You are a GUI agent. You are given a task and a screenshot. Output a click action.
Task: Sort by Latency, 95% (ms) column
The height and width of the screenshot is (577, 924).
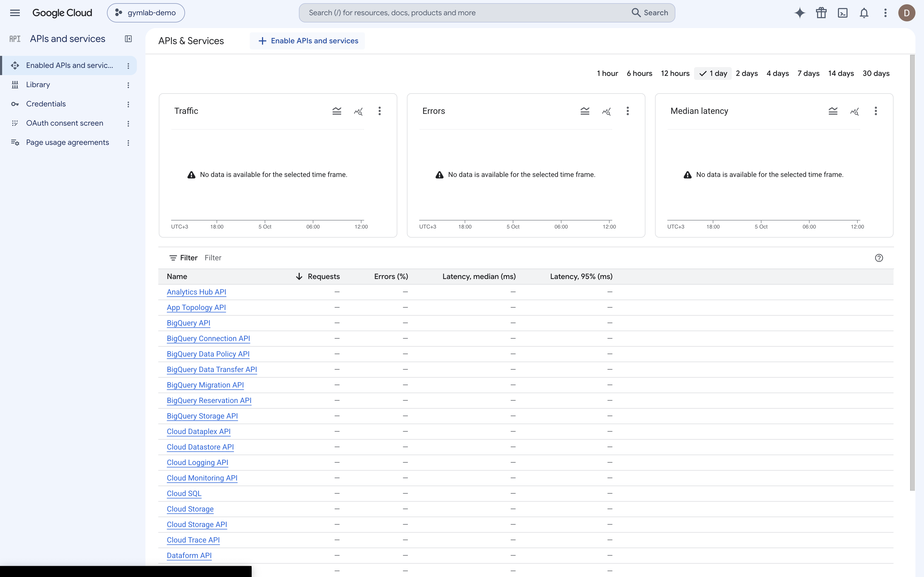581,276
